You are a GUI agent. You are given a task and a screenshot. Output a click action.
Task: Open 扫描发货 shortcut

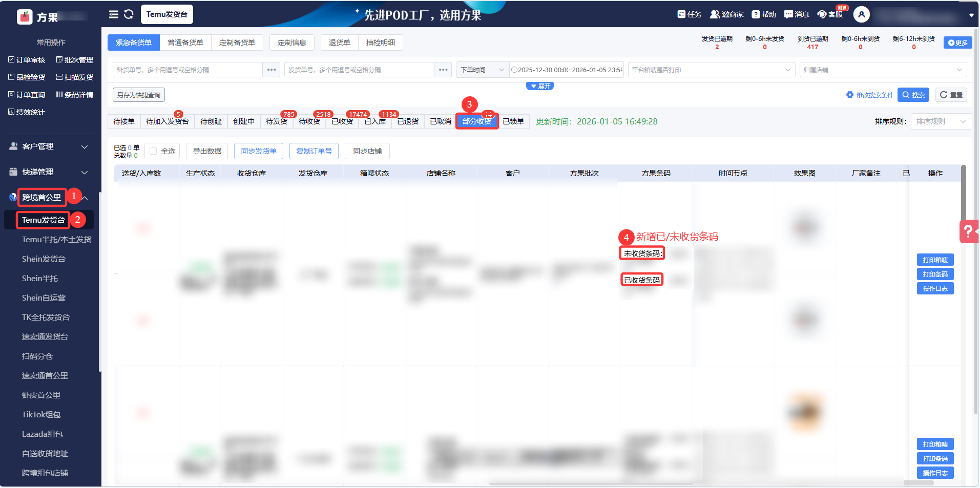click(x=75, y=77)
